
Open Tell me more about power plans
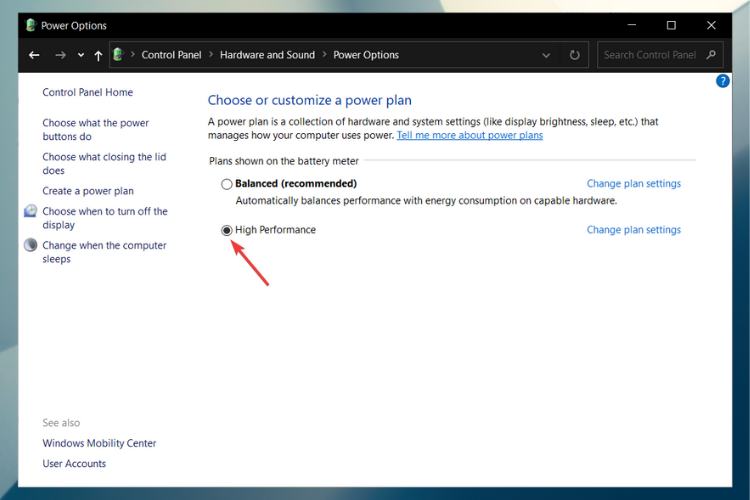pos(469,135)
